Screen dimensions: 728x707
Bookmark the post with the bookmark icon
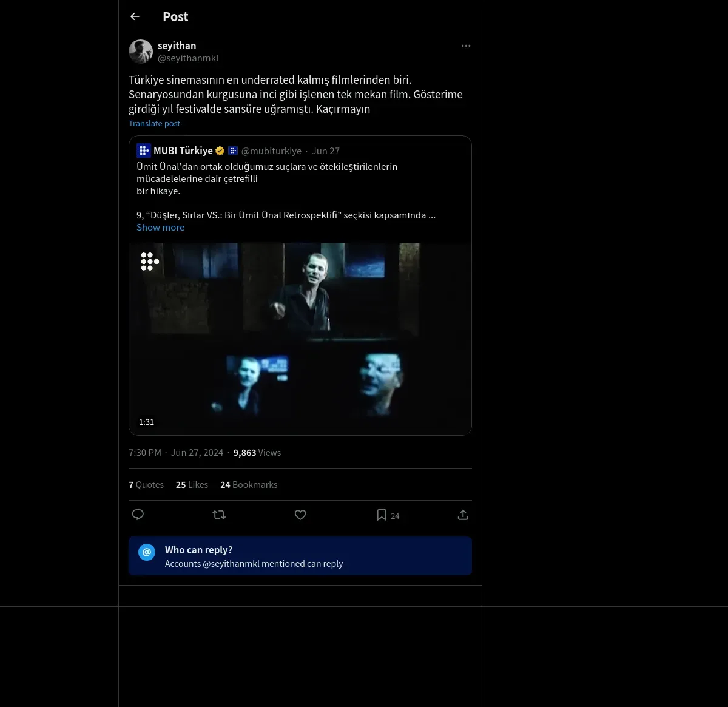(382, 515)
